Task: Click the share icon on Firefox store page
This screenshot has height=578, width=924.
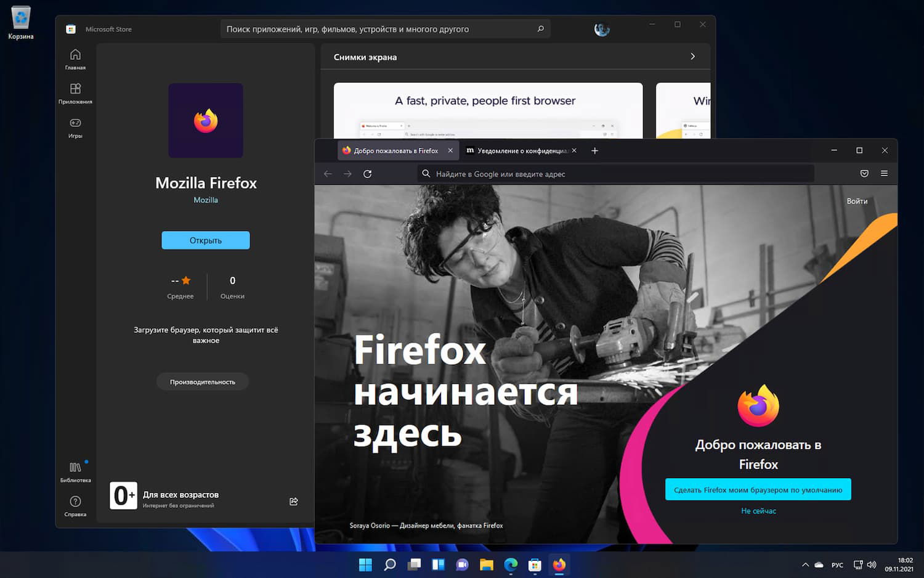Action: (x=294, y=502)
